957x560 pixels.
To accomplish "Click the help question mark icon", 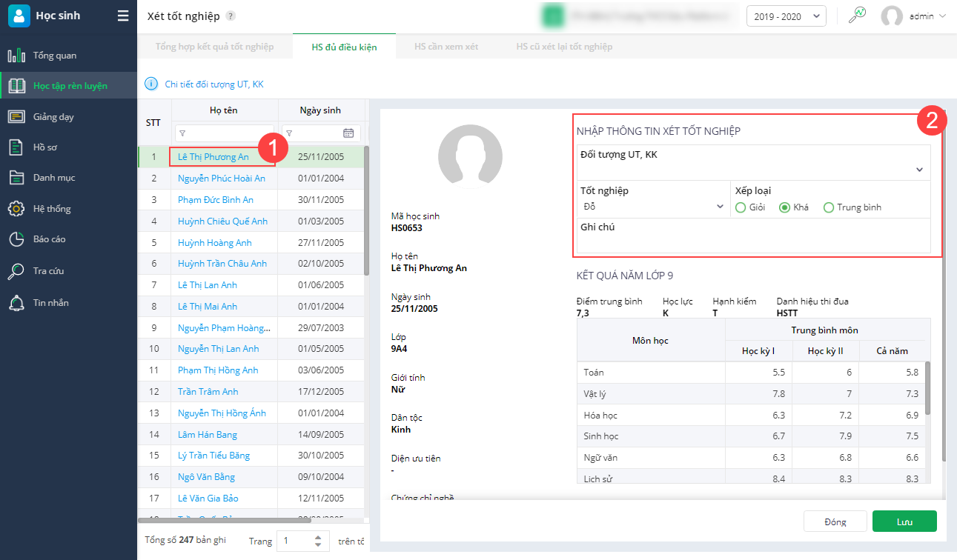I will (231, 16).
